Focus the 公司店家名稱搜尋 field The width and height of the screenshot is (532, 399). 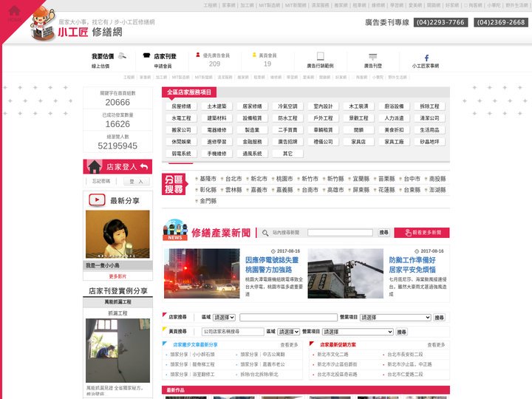coord(233,332)
